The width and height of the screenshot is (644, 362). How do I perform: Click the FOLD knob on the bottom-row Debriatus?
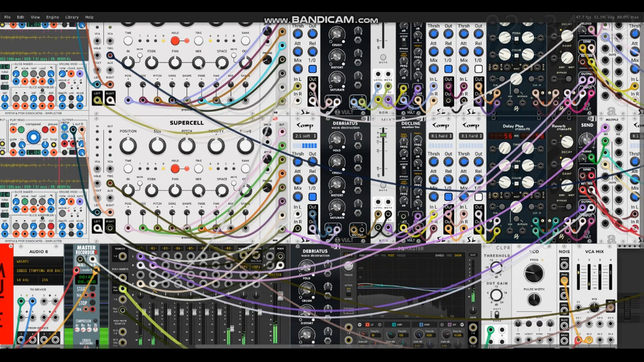(307, 267)
